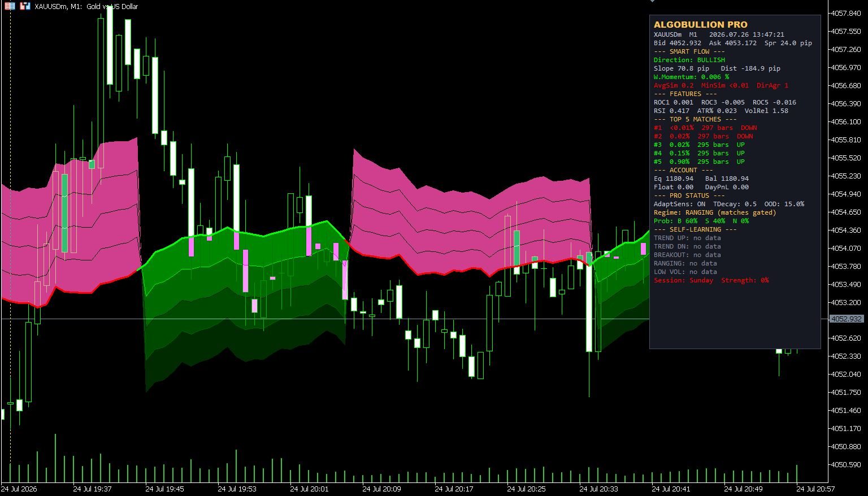
Task: Click the Regime: RANGING (matches gated) line
Action: point(715,212)
